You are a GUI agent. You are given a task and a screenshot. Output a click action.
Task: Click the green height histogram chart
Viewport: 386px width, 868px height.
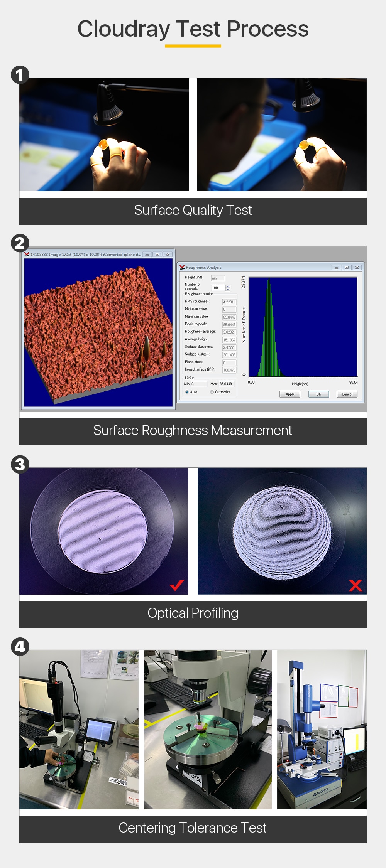tap(303, 327)
